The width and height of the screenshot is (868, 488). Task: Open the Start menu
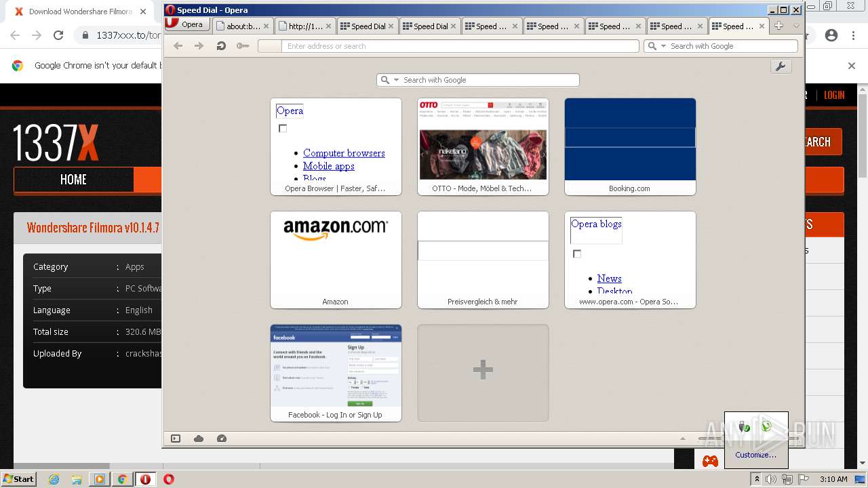[x=19, y=479]
